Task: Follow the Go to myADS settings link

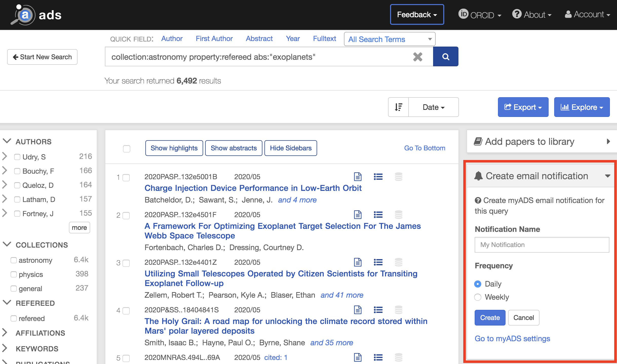Action: point(512,338)
